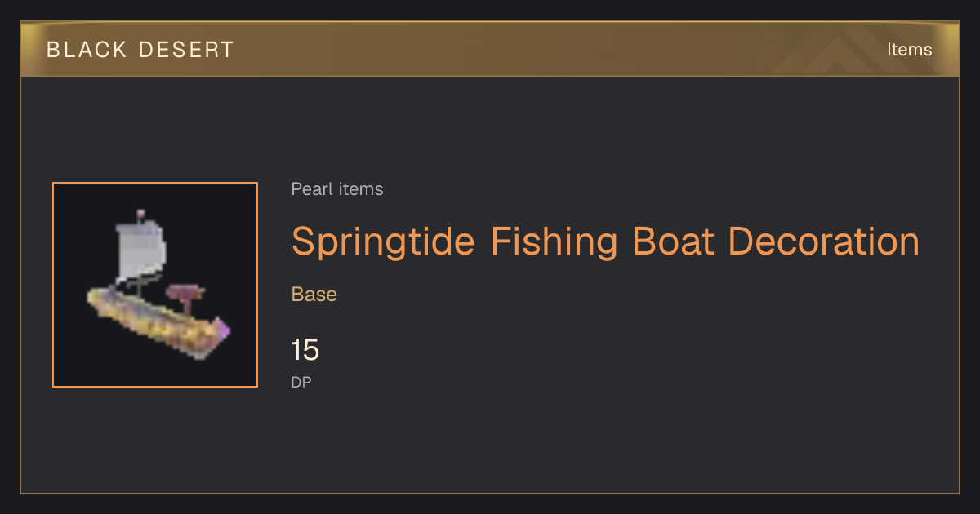Click the word BLACK in the header
980x514 pixels.
click(x=87, y=50)
